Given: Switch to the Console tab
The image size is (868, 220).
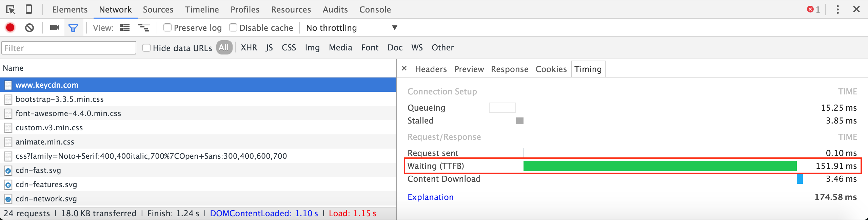Looking at the screenshot, I should pyautogui.click(x=375, y=9).
